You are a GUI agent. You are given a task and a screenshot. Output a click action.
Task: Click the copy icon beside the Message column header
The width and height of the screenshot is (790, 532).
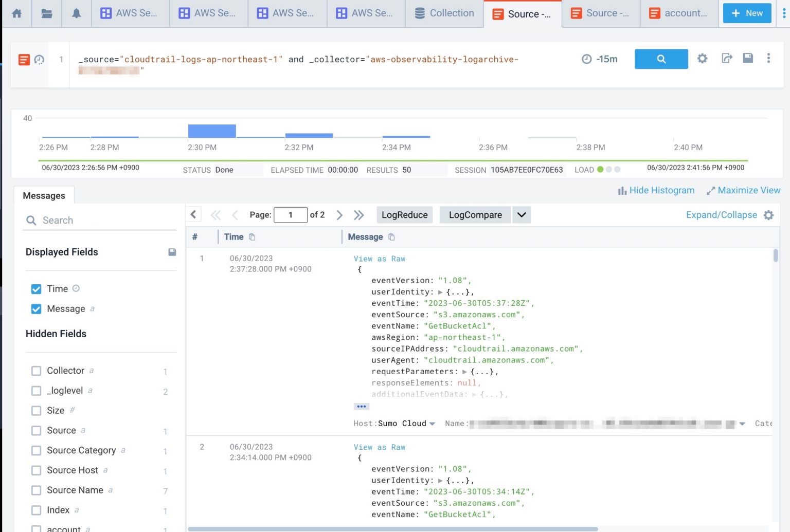click(x=391, y=236)
